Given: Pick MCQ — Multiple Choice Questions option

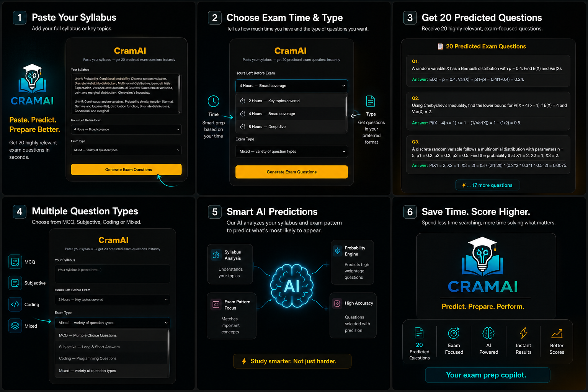Looking at the screenshot, I should [111, 335].
